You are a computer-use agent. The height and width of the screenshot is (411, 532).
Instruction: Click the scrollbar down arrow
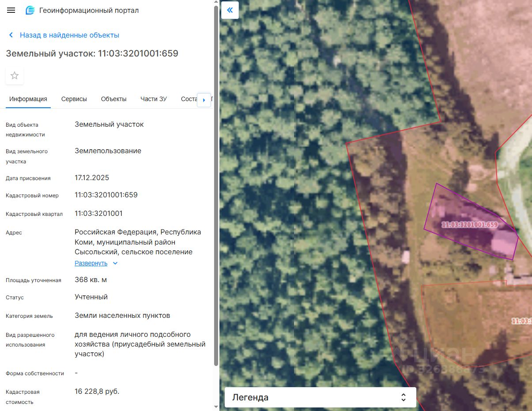[216, 407]
